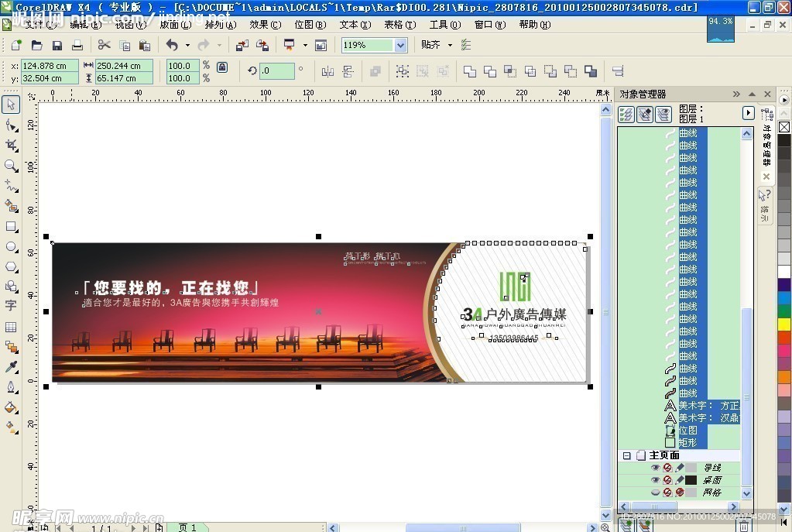Open the 效果(C) menu

[x=266, y=24]
